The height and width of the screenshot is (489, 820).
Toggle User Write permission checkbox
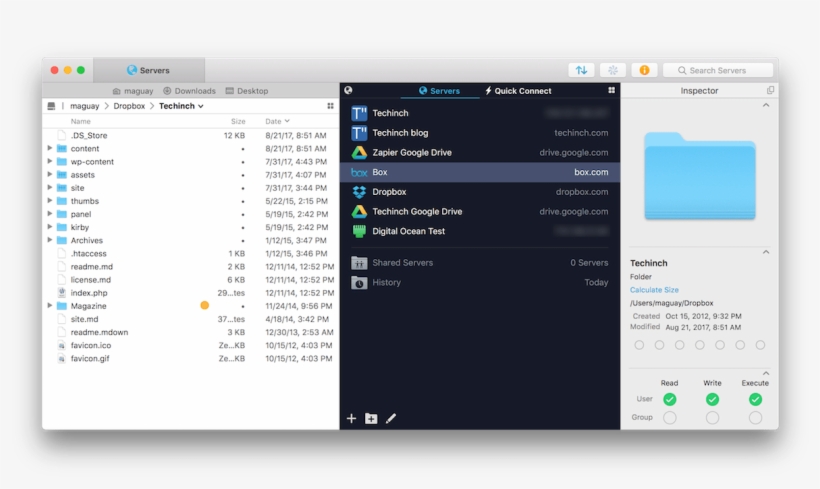coord(712,400)
